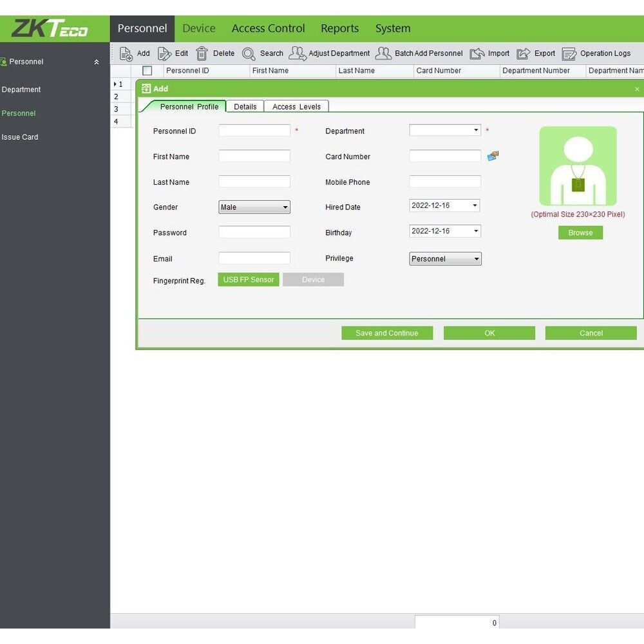Click the First Name column header
644x644 pixels.
click(292, 71)
